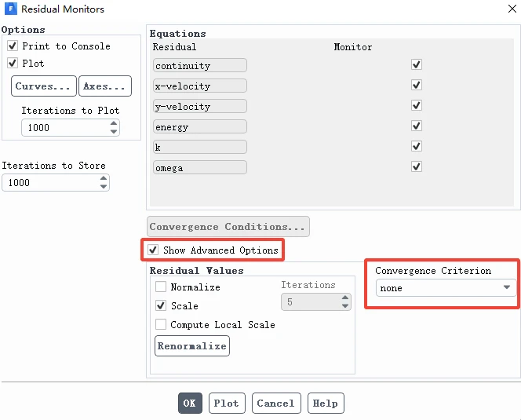
Task: Close the Residual Monitors dialog
Action: click(512, 9)
